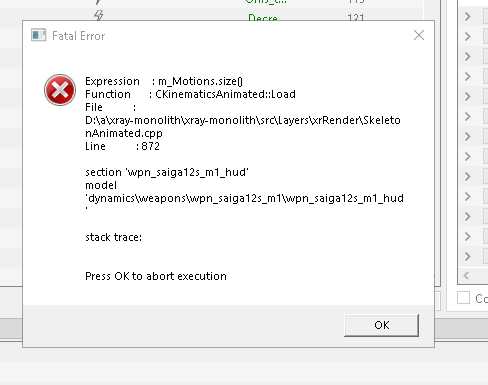The width and height of the screenshot is (488, 385).
Task: Click the 121 value in the list
Action: tap(356, 17)
